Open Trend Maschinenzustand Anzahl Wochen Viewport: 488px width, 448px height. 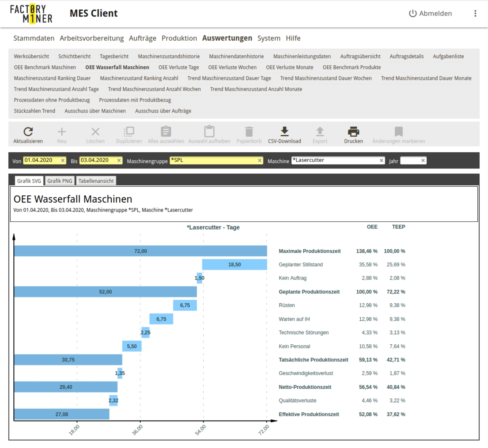[x=154, y=89]
